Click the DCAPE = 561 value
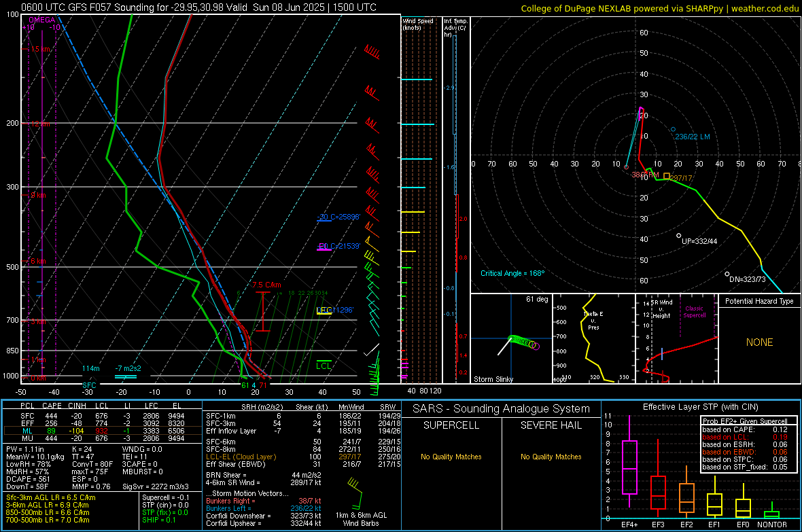The width and height of the screenshot is (802, 532). tap(28, 479)
